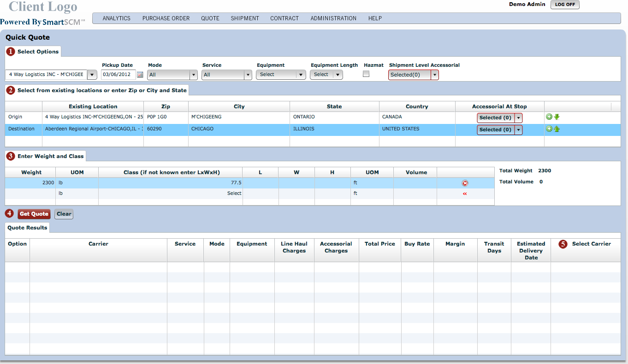Open the Service dropdown

(248, 75)
